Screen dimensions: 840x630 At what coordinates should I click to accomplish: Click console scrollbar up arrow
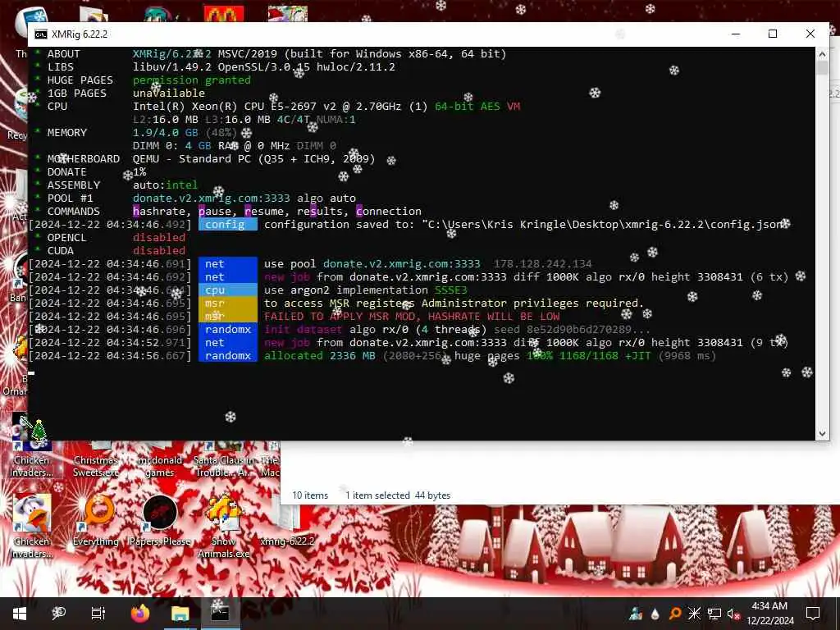point(822,54)
